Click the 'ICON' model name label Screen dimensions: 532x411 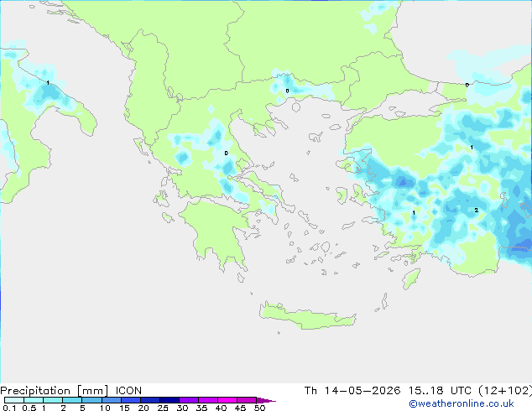click(x=128, y=391)
